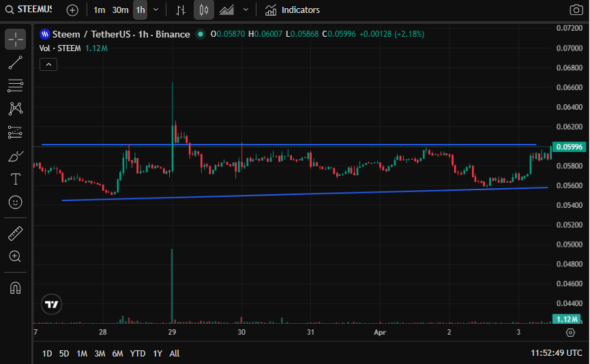
Task: Toggle the magnet mode
Action: click(16, 288)
